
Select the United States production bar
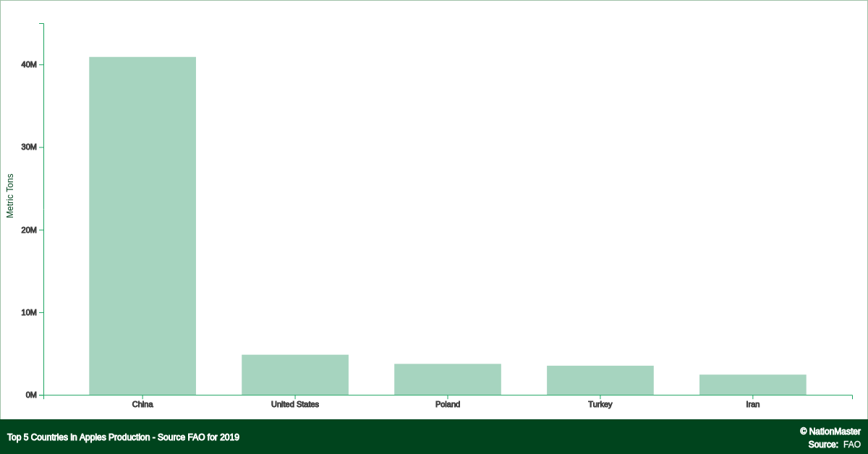click(295, 374)
